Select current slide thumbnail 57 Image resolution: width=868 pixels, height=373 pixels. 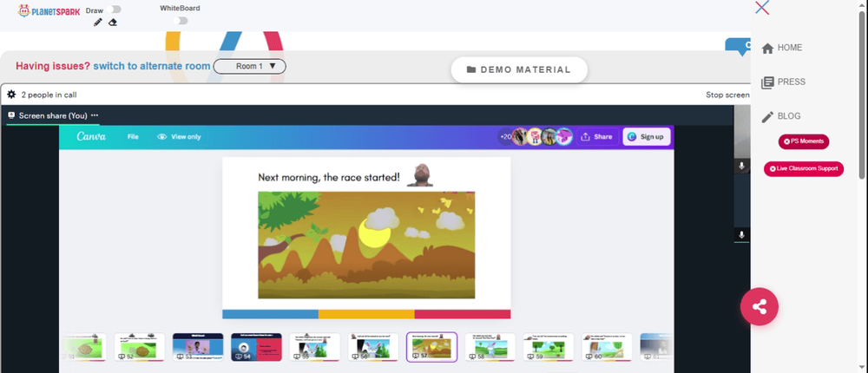(x=431, y=347)
